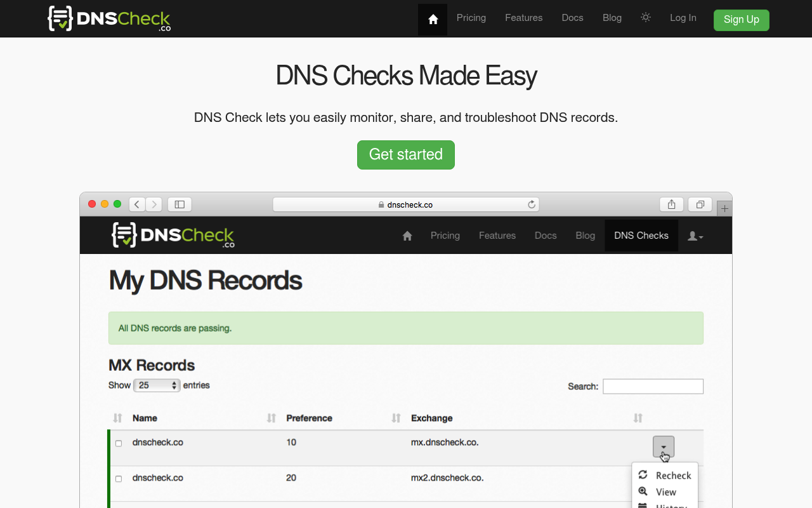
Task: Check the box for the mx2.dnscheck.co. row
Action: [x=119, y=479]
